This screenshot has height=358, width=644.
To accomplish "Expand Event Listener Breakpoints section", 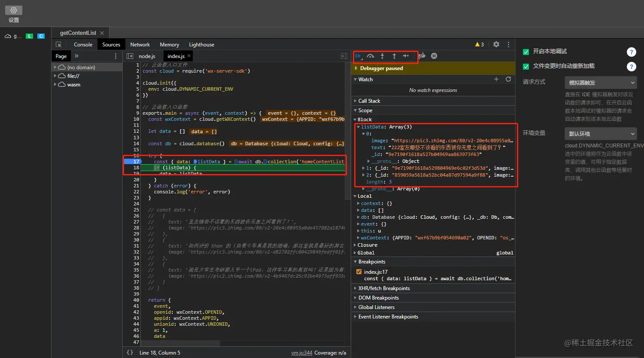I will (433, 317).
